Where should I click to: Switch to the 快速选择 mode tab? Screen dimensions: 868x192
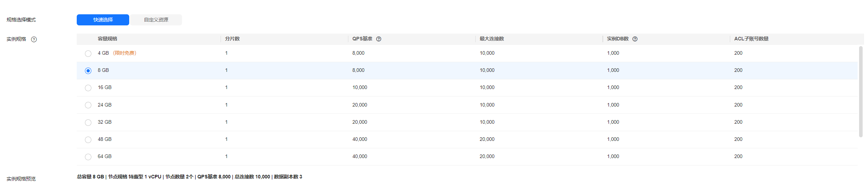point(103,20)
